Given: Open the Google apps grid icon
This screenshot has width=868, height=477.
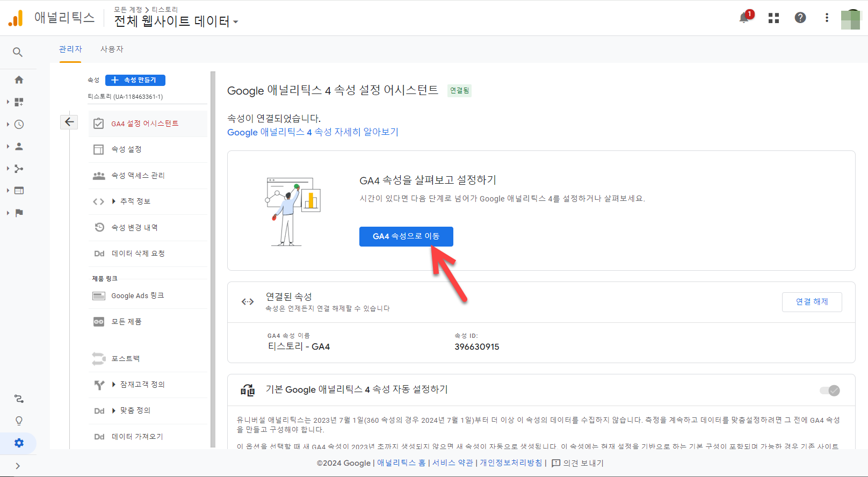Looking at the screenshot, I should tap(773, 18).
